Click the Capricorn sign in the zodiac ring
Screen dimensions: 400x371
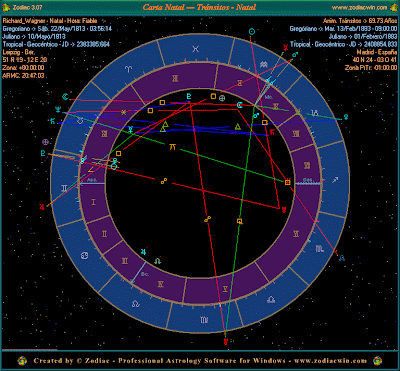315,112
